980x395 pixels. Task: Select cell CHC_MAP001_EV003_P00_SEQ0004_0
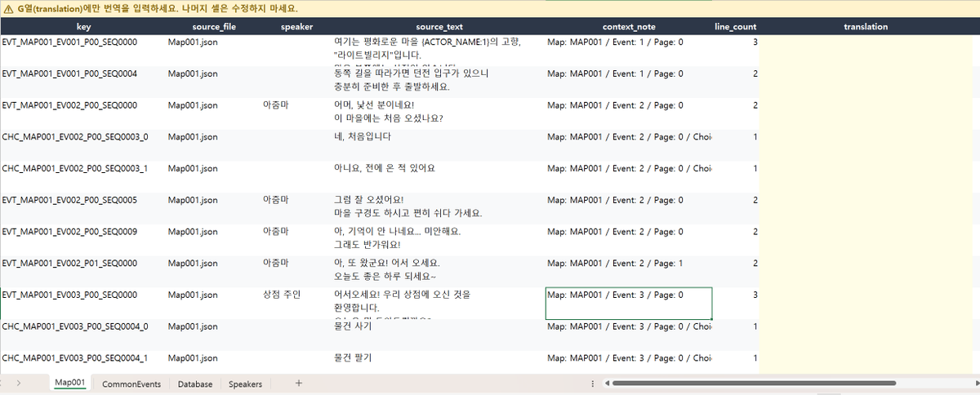(82, 335)
